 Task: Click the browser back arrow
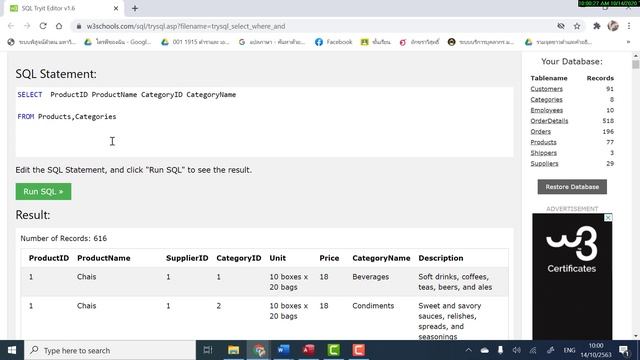pos(11,26)
